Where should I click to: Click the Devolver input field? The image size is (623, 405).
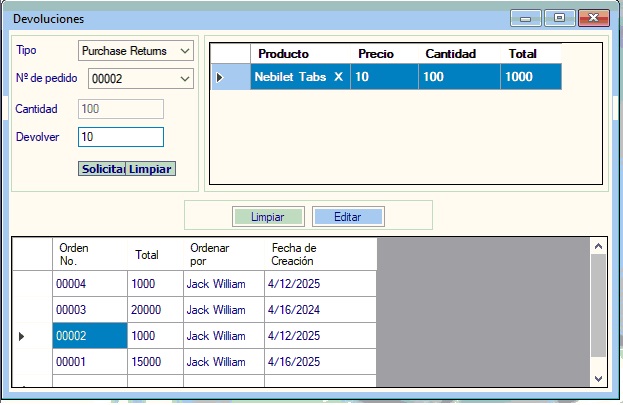120,137
